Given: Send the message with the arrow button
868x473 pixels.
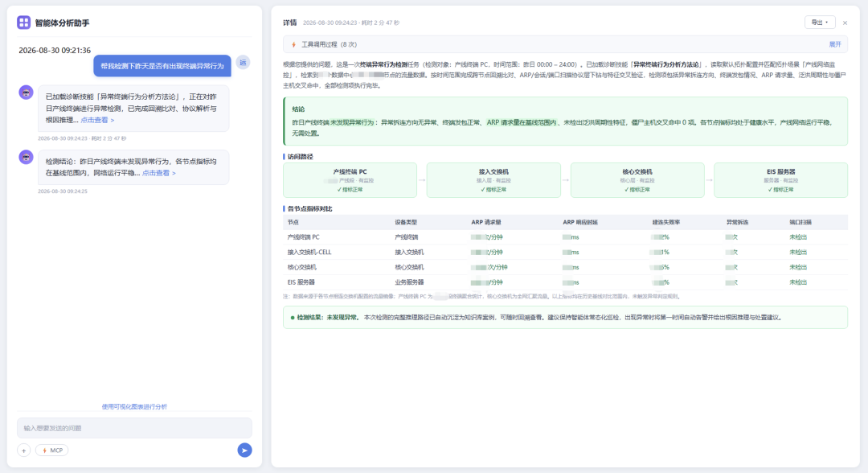Looking at the screenshot, I should [x=244, y=450].
